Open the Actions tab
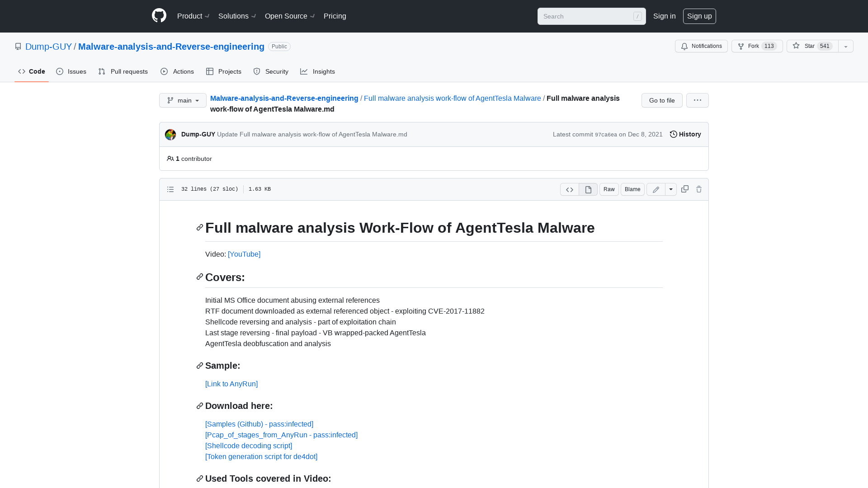868x488 pixels. coord(177,71)
